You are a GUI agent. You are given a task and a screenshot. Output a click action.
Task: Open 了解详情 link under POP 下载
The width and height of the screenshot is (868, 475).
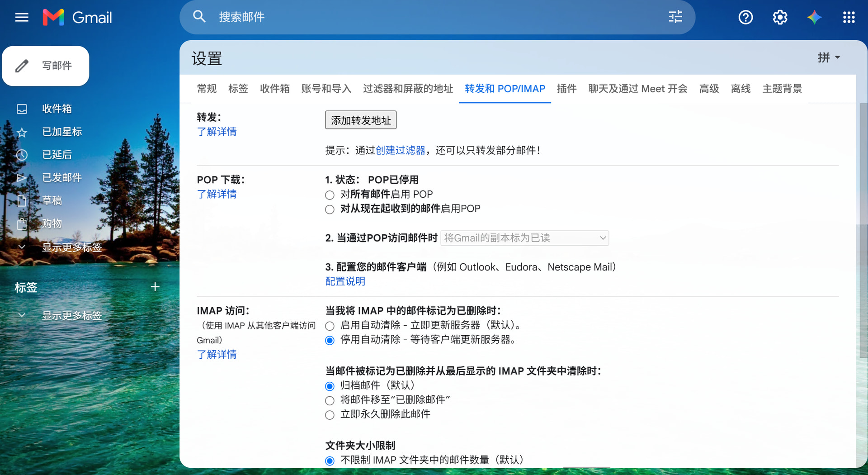pos(217,194)
